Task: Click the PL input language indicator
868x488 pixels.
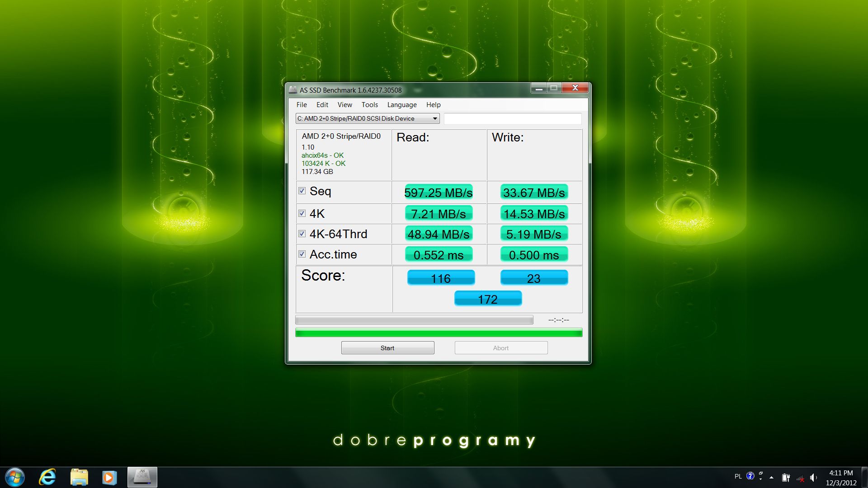Action: 738,476
